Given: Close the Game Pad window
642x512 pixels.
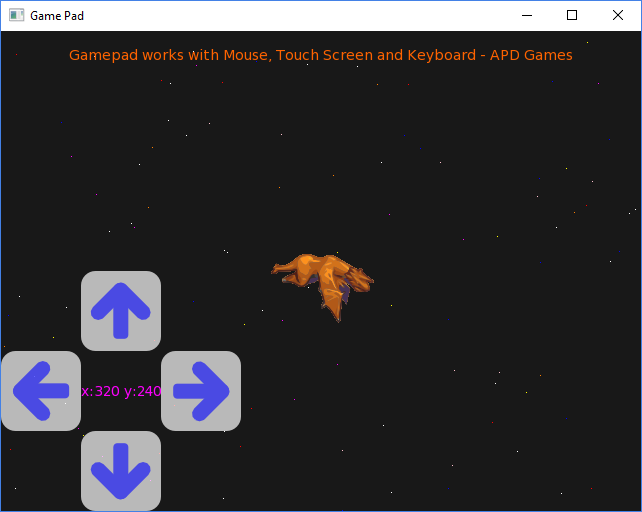Looking at the screenshot, I should pyautogui.click(x=618, y=15).
